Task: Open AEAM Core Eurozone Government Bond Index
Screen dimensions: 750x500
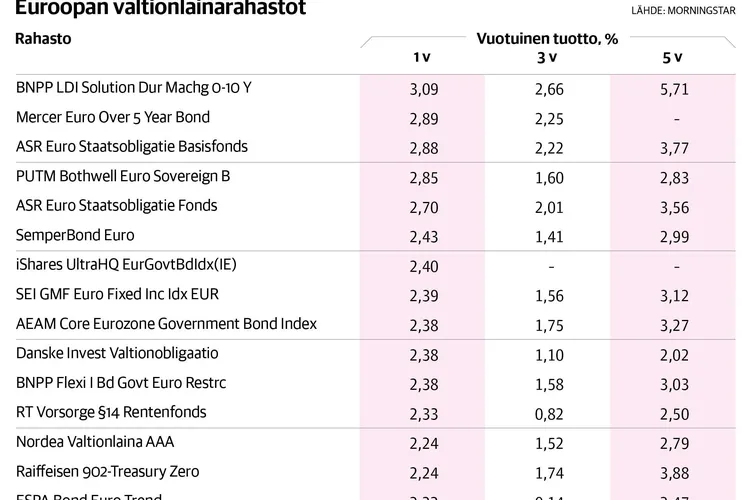Action: coord(166,323)
